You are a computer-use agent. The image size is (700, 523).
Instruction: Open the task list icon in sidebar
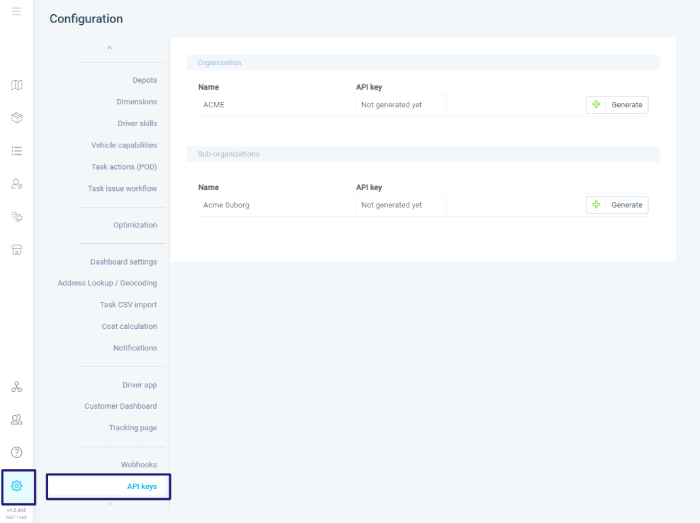[x=17, y=151]
